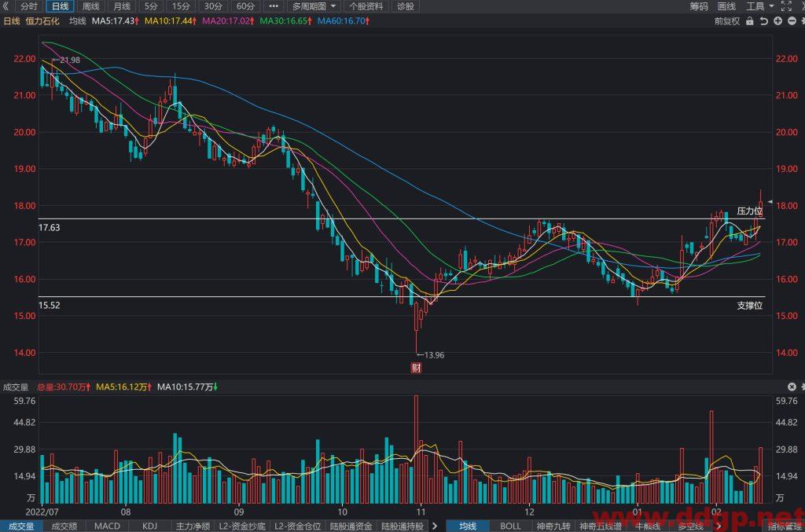
Task: Select the 5分 timeframe
Action: (151, 6)
